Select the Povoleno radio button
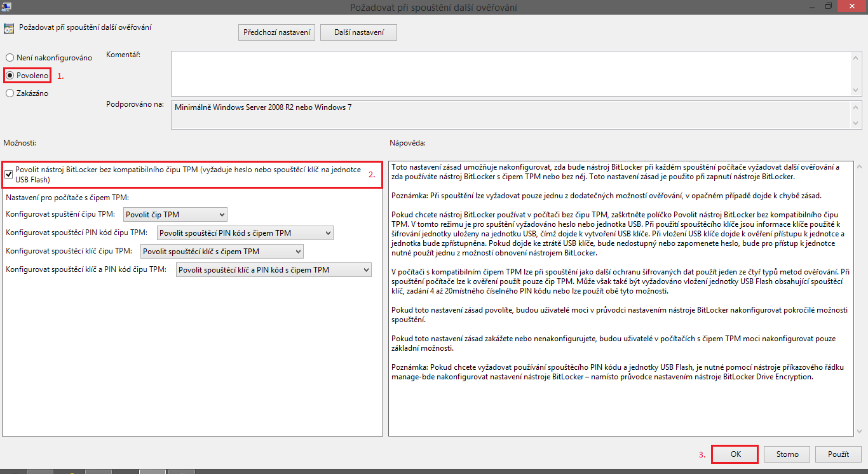Viewport: 868px width, 474px height. click(10, 75)
